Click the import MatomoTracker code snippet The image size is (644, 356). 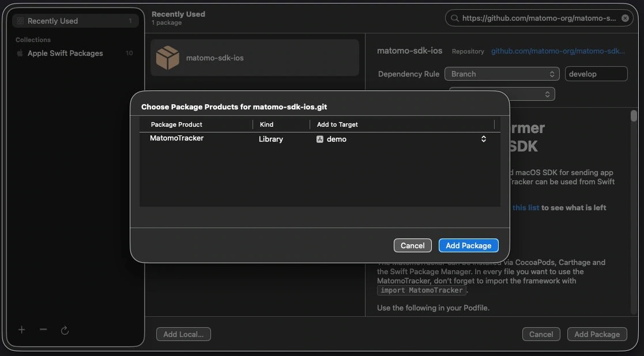point(421,290)
